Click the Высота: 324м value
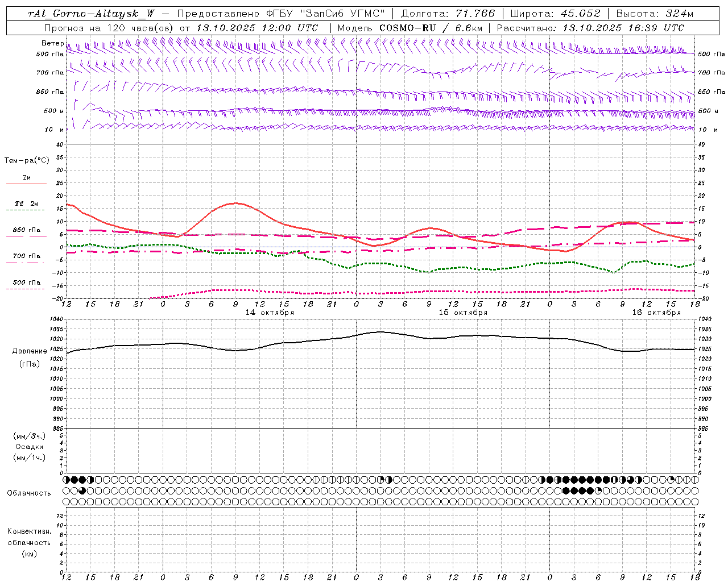The width and height of the screenshot is (728, 582). click(x=655, y=14)
